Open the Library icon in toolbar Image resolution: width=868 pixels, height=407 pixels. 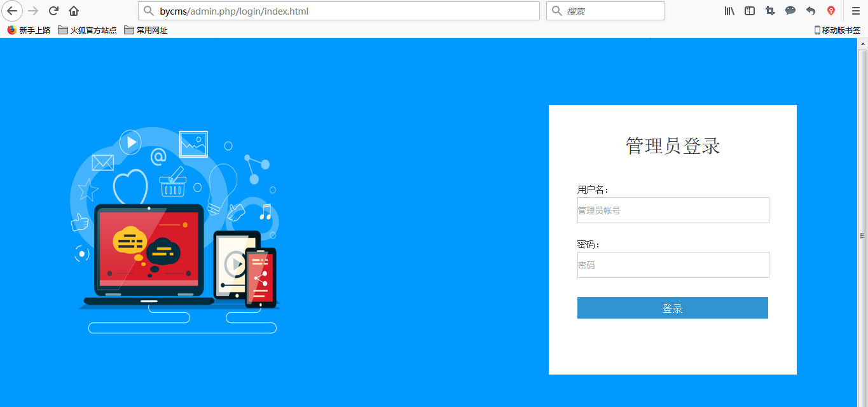(729, 11)
